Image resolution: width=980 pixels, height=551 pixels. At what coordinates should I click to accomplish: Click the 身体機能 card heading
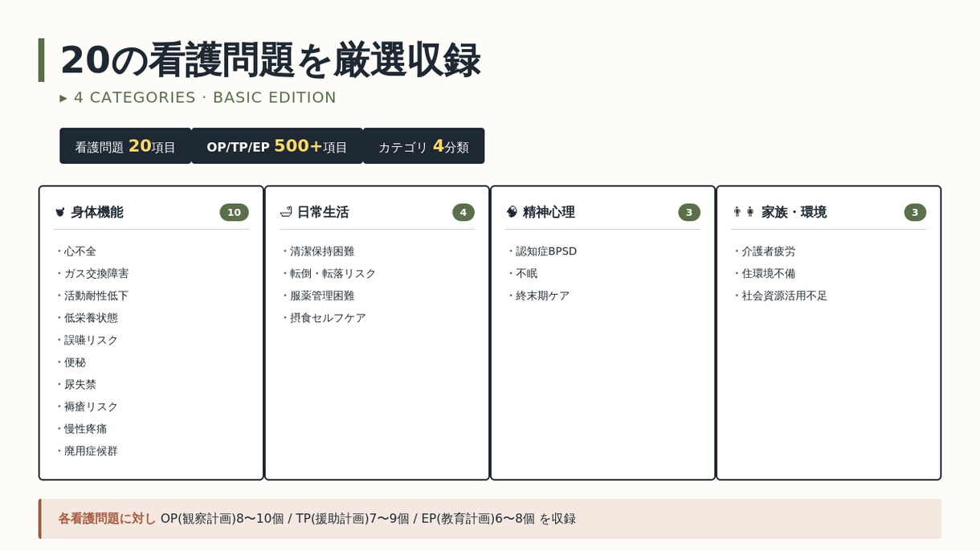coord(97,212)
